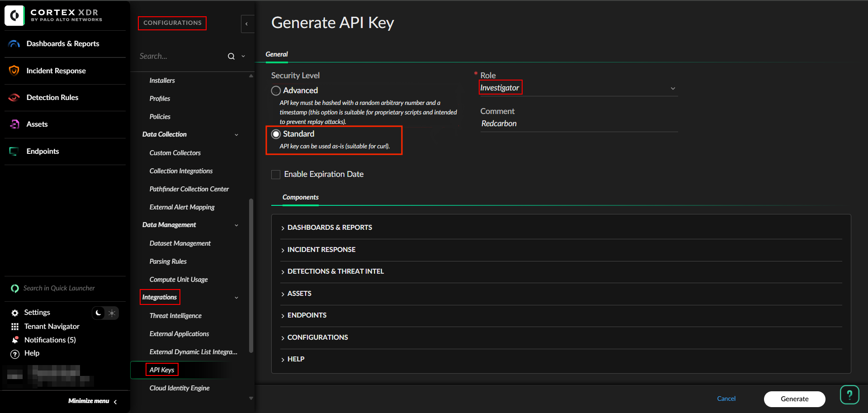Select the Standard security level option

(276, 134)
